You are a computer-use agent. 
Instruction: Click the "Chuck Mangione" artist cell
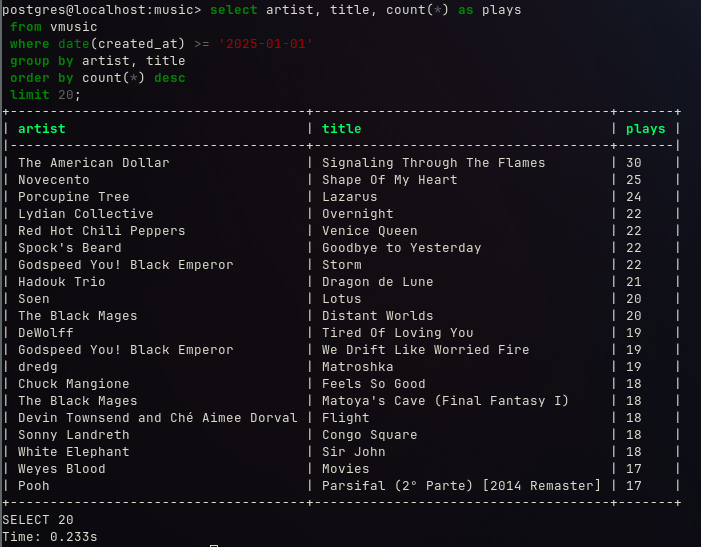tap(73, 384)
